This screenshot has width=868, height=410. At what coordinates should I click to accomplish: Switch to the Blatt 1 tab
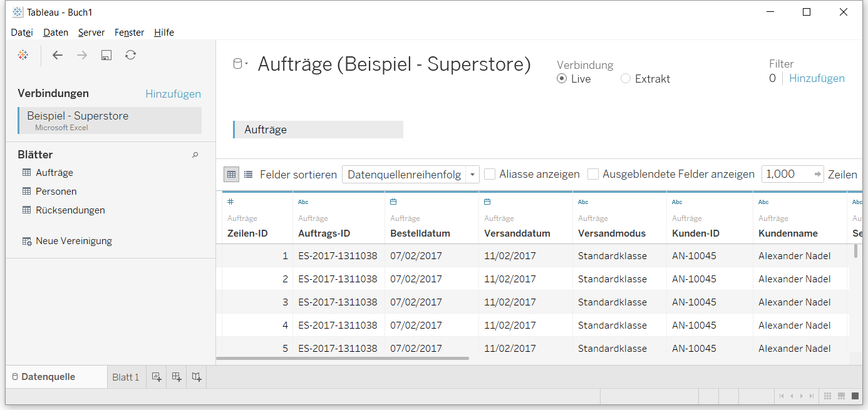(x=126, y=377)
